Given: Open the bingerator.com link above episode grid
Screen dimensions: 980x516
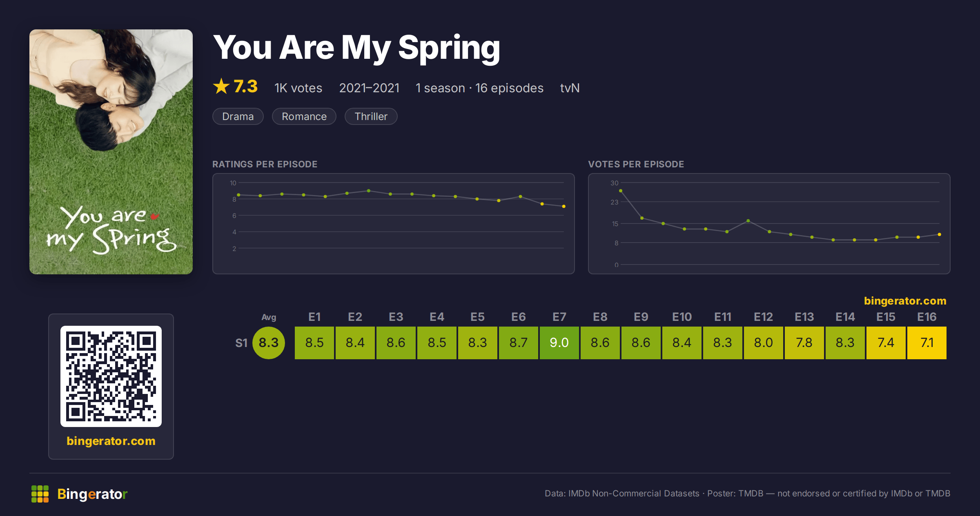Looking at the screenshot, I should pos(905,301).
